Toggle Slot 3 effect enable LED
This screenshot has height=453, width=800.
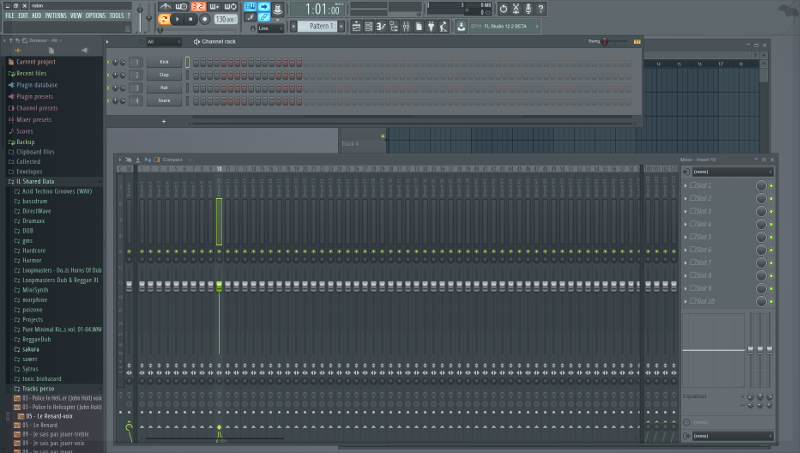point(772,211)
